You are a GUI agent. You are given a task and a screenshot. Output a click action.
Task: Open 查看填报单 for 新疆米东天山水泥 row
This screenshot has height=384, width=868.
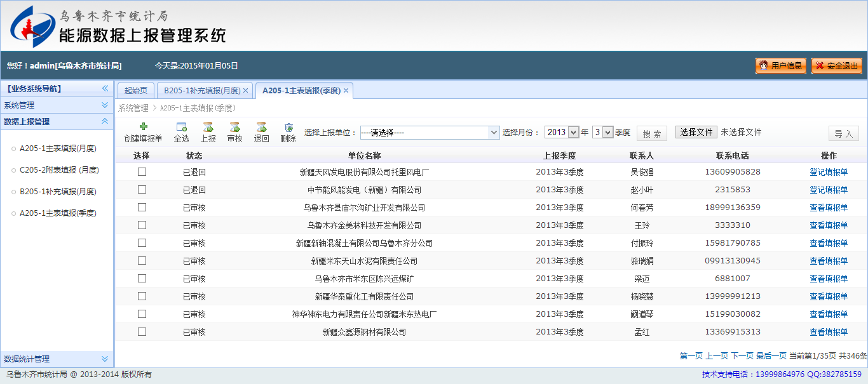829,261
